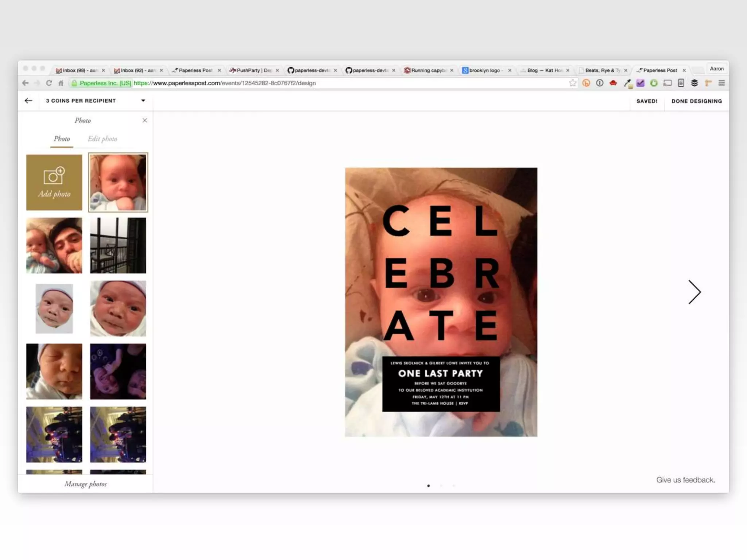Screen dimensions: 747x560
Task: Click browser home icon
Action: pos(61,83)
